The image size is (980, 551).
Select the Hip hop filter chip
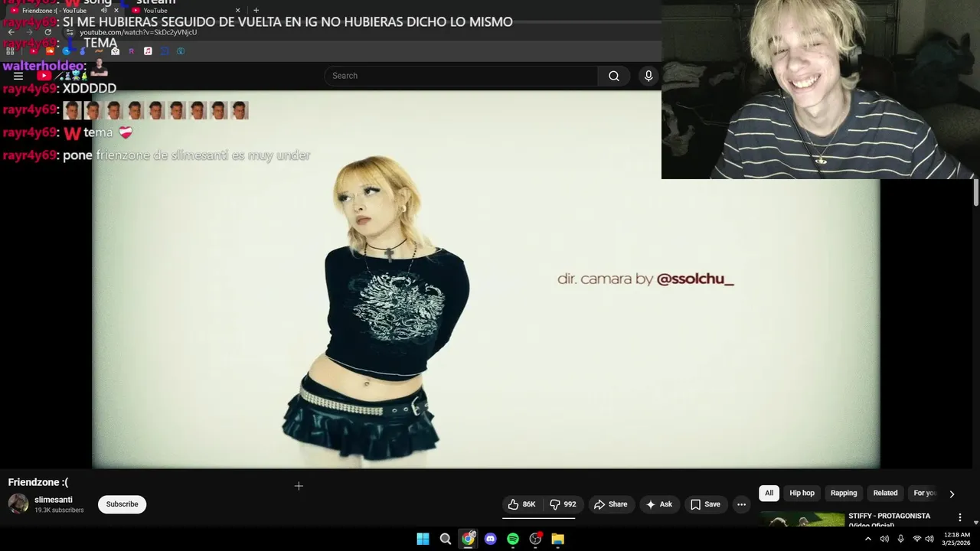[802, 493]
